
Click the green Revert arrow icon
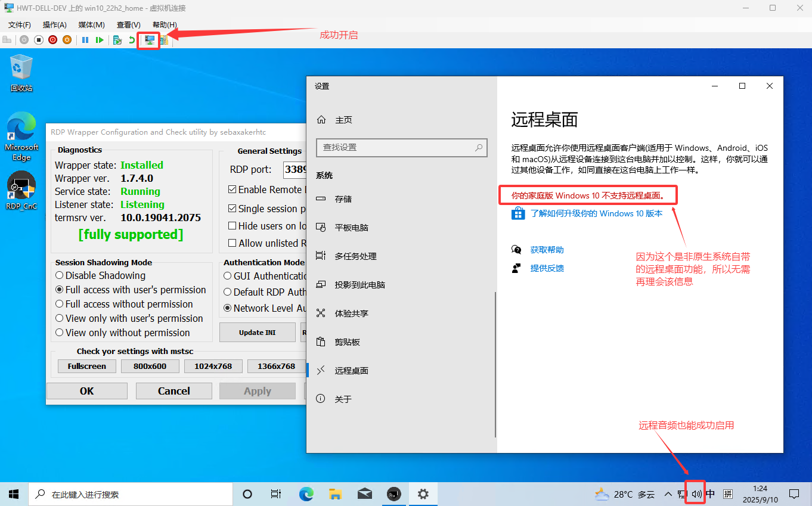tap(132, 40)
